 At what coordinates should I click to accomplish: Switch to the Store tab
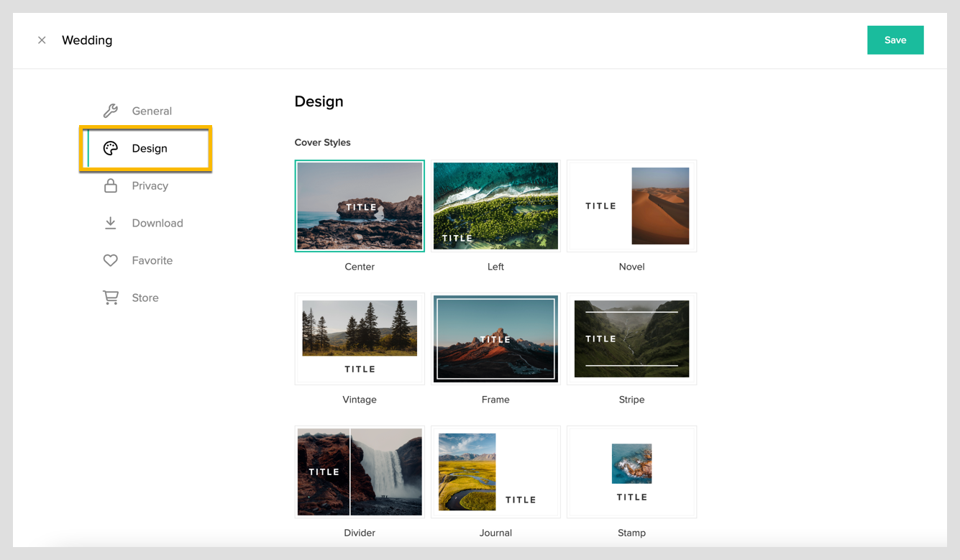[145, 298]
